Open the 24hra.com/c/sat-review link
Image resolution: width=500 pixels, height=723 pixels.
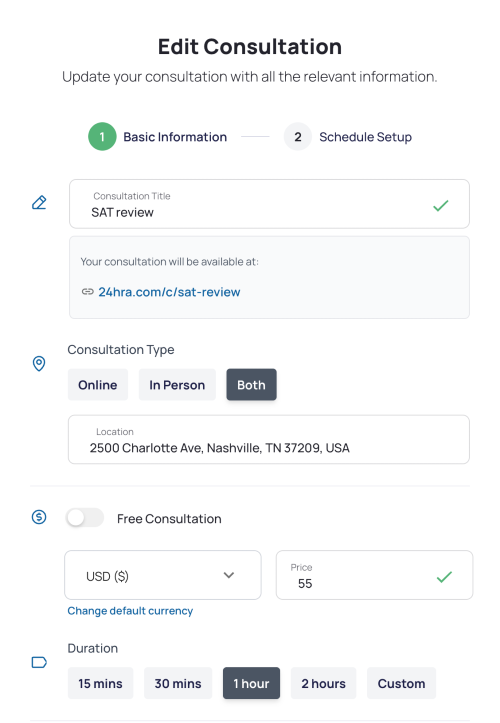coord(169,292)
